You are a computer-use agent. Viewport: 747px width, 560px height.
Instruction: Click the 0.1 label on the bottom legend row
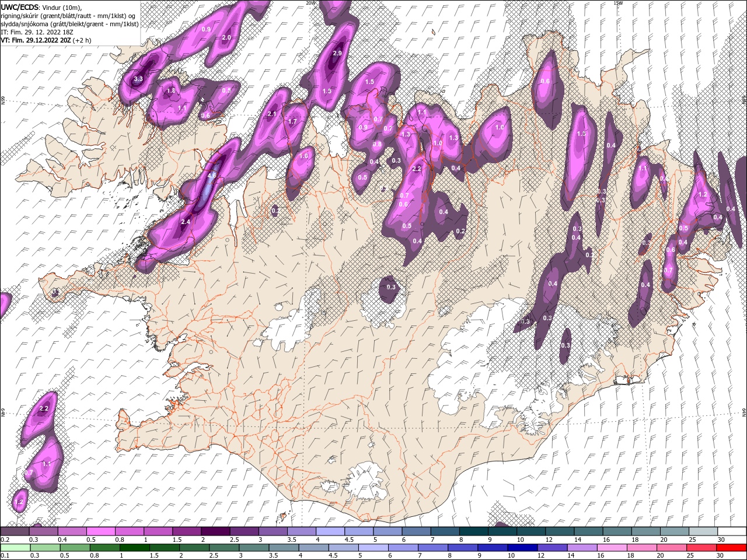coord(4,556)
